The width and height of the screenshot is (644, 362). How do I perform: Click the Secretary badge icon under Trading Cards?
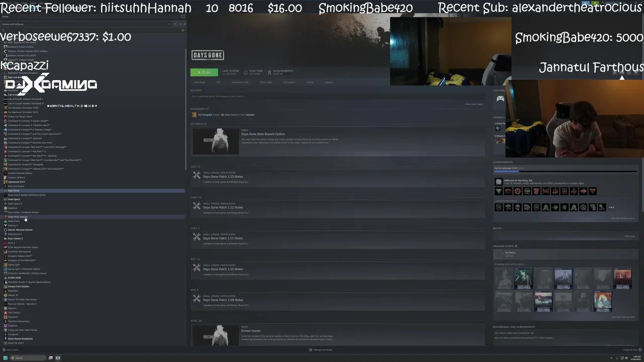click(x=499, y=254)
